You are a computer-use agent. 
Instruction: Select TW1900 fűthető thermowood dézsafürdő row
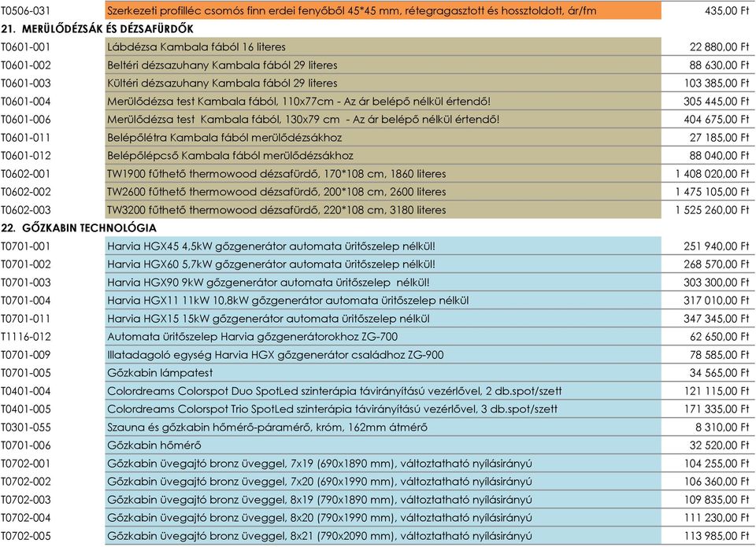(384, 173)
